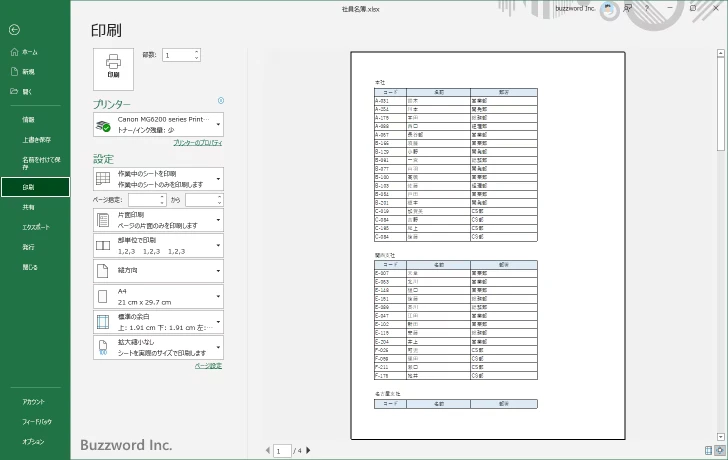The width and height of the screenshot is (728, 460).
Task: Select 名前を付けて保存 (Save As)
Action: tap(41, 163)
